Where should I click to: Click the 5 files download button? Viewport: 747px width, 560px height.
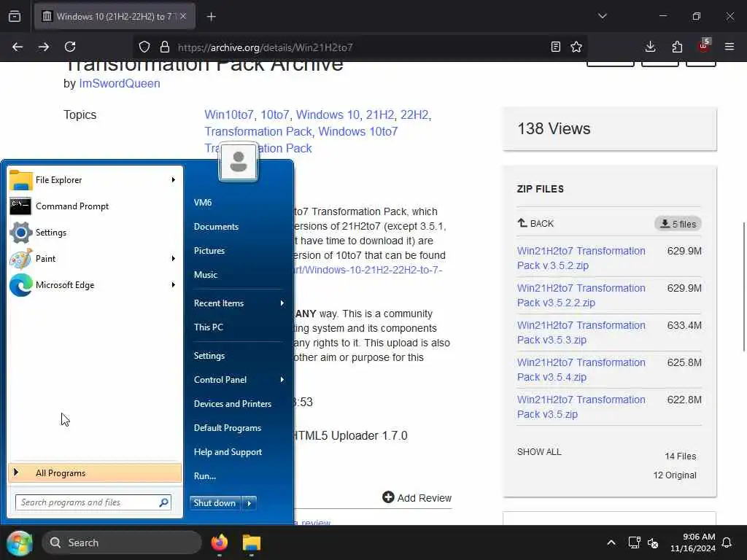point(678,224)
